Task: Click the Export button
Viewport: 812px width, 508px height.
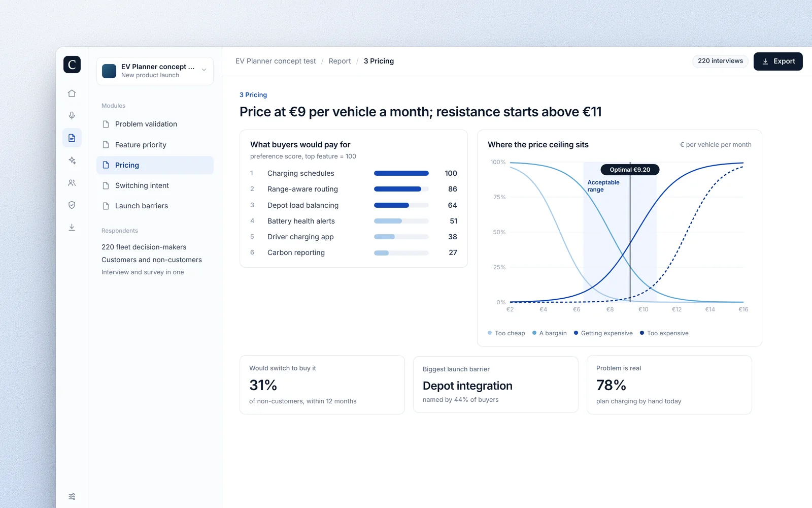Action: pyautogui.click(x=778, y=61)
